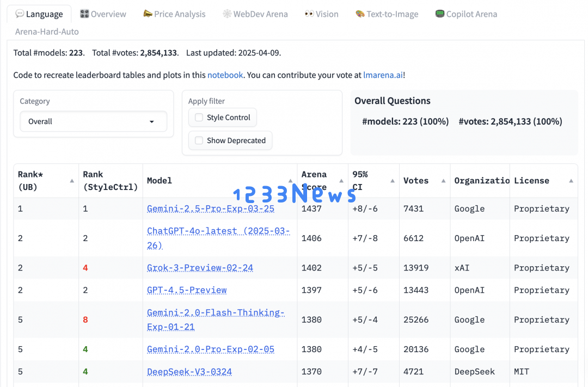588x387 pixels.
Task: Enable the Style Control checkbox
Action: click(199, 118)
